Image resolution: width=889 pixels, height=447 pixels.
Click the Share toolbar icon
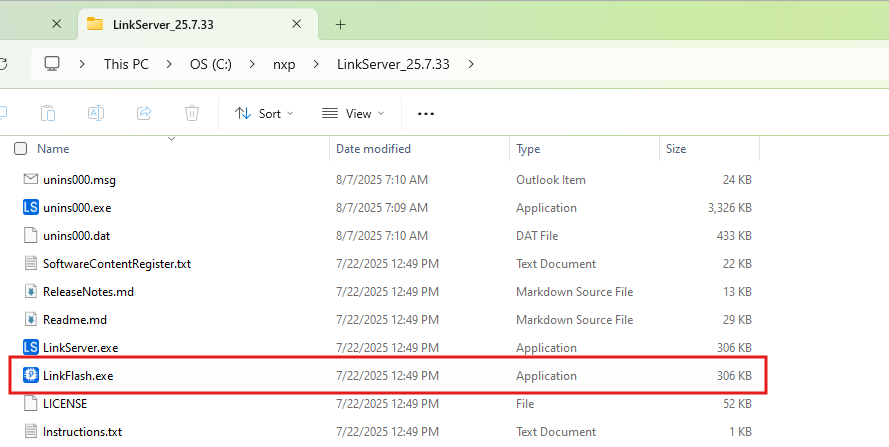click(144, 113)
